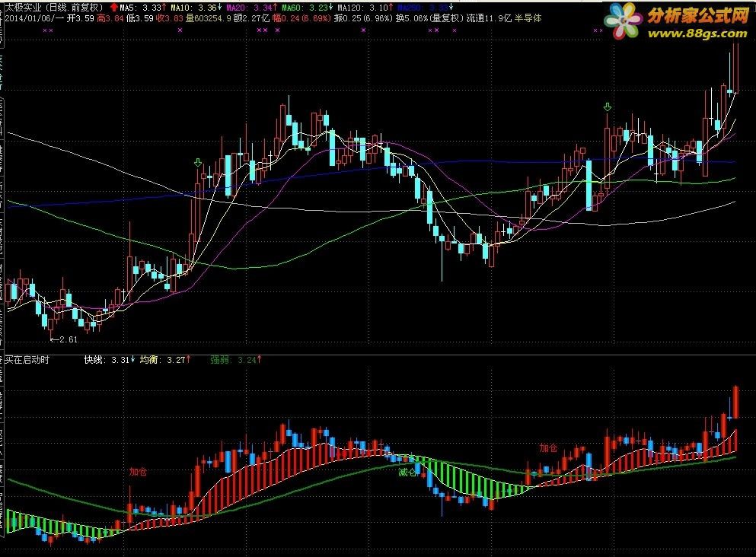This screenshot has width=756, height=557.
Task: Open the 半导体 sector label
Action: (528, 18)
